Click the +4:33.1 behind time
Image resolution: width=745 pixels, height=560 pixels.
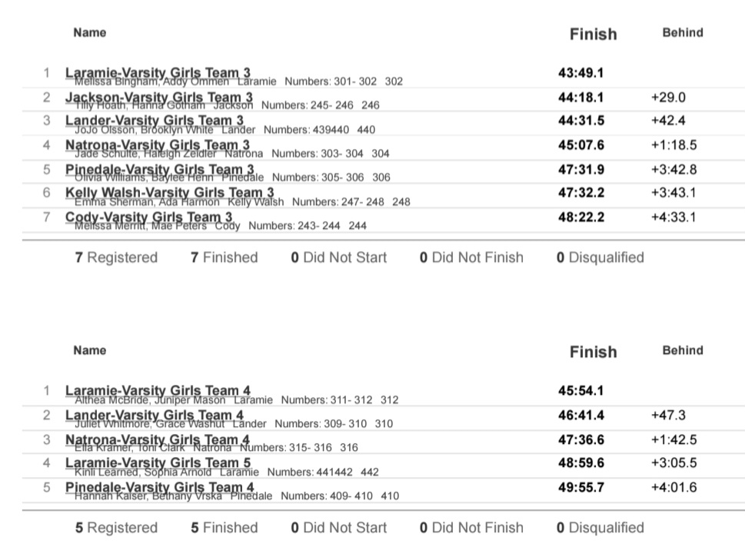[x=673, y=217]
